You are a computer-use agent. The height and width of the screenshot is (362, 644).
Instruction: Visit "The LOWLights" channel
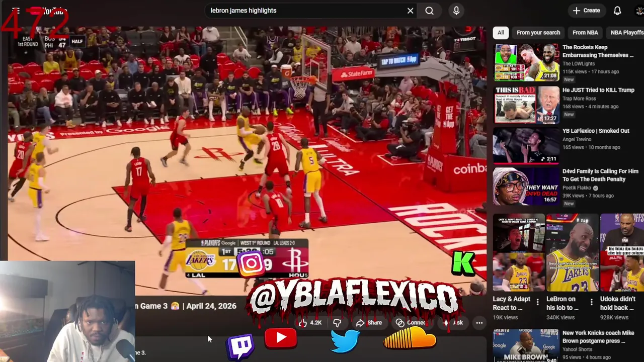coord(579,64)
